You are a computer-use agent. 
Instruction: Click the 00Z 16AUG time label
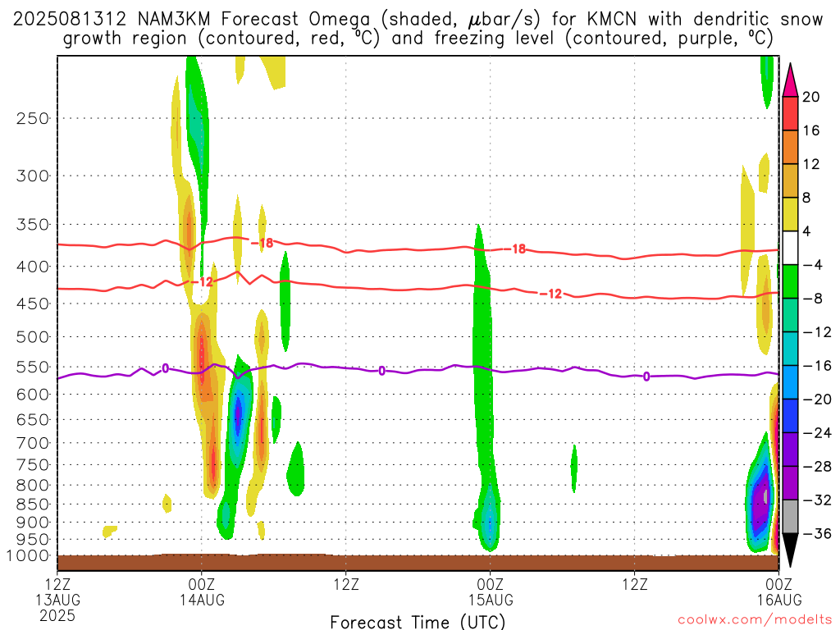point(779,591)
